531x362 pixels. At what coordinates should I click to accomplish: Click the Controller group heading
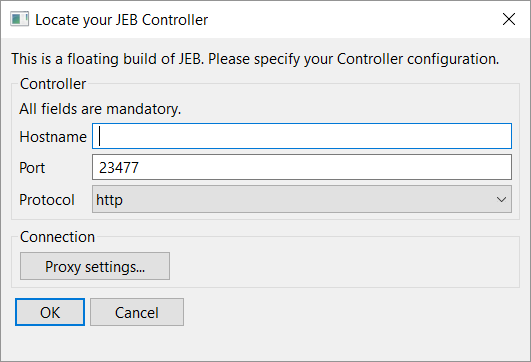53,84
